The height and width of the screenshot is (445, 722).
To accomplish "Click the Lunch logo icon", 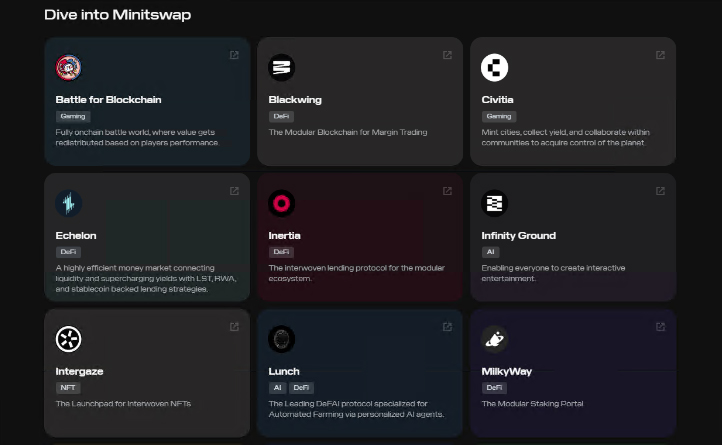I will pyautogui.click(x=282, y=339).
